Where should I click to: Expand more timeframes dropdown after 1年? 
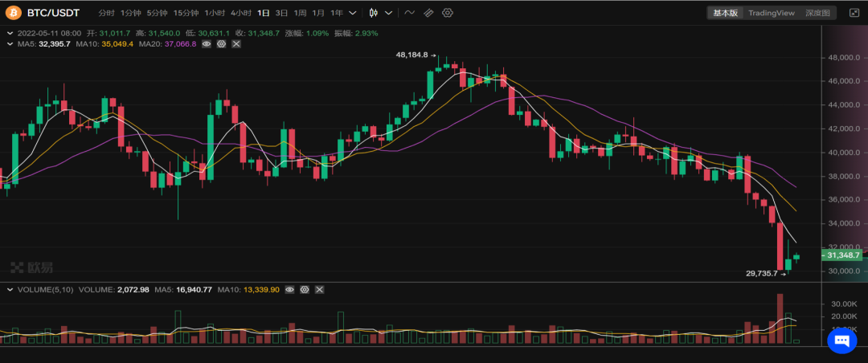point(353,13)
